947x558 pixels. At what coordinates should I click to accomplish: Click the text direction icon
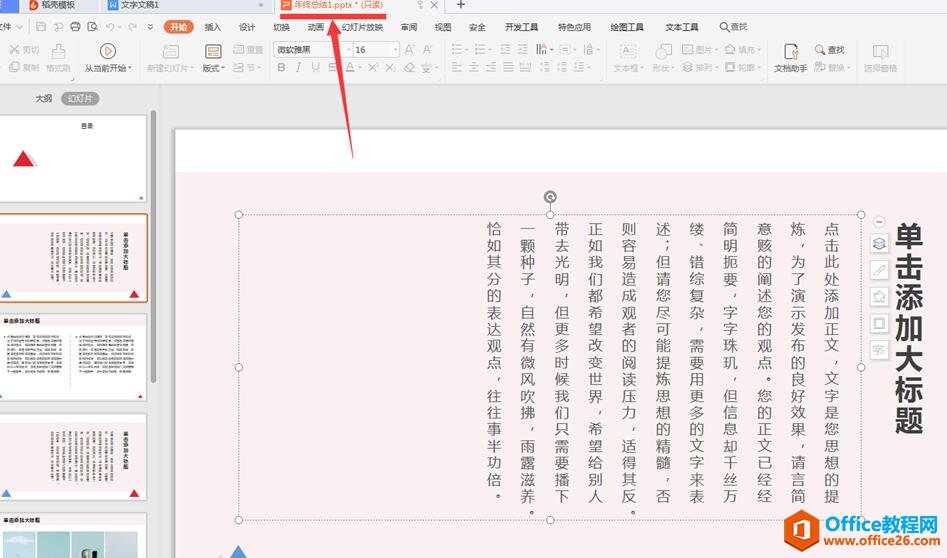[x=541, y=50]
